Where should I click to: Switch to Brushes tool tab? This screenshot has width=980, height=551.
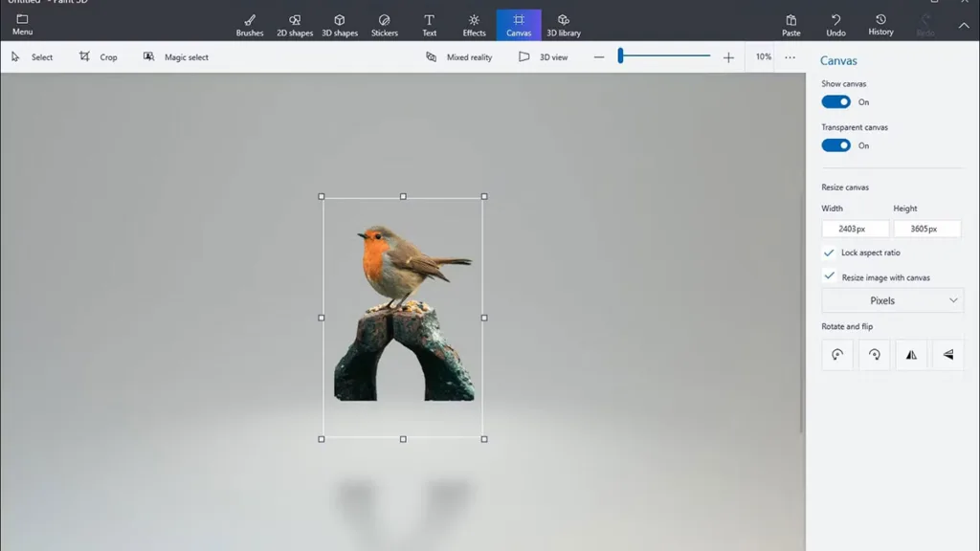pos(250,26)
